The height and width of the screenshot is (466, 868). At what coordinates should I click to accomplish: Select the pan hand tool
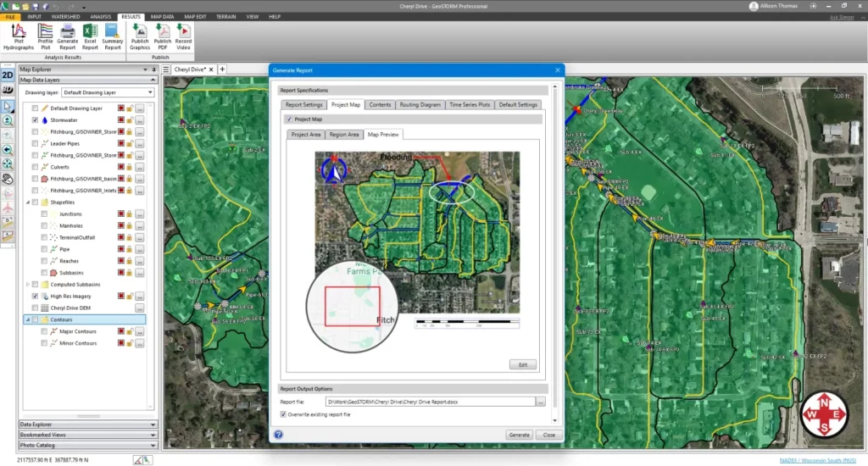(8, 179)
